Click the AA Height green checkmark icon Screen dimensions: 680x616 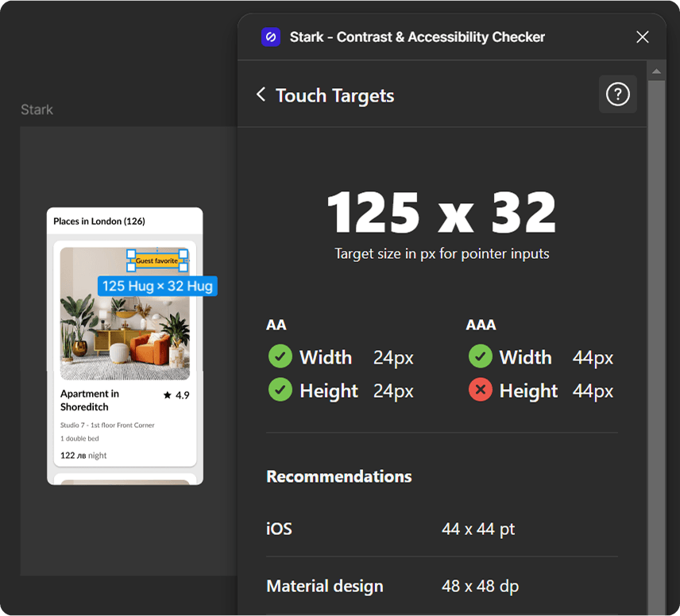[x=280, y=391]
